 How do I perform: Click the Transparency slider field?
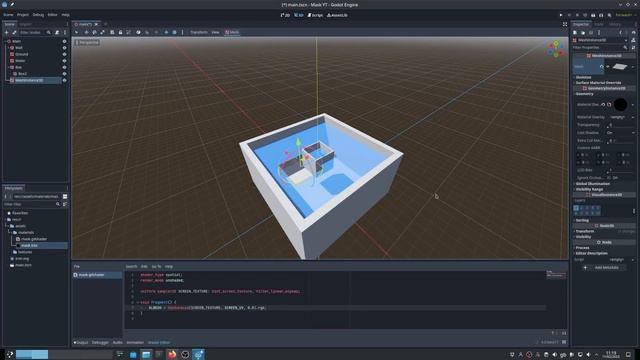(x=620, y=125)
